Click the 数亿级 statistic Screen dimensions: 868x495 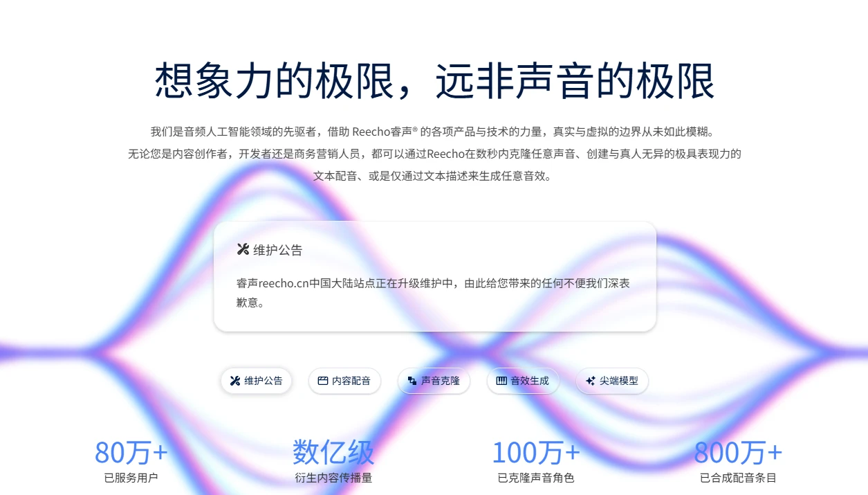(333, 453)
